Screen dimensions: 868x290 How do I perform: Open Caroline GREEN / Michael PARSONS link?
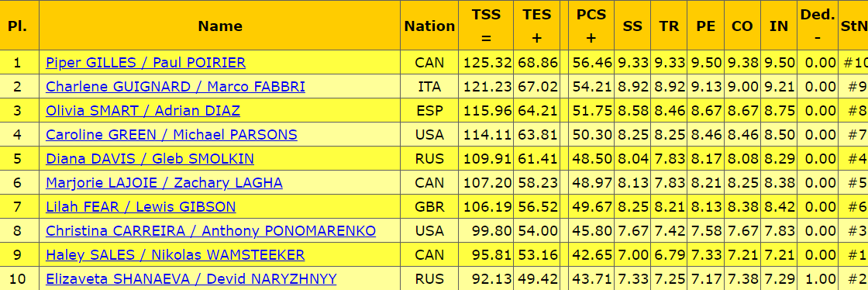[x=171, y=135]
